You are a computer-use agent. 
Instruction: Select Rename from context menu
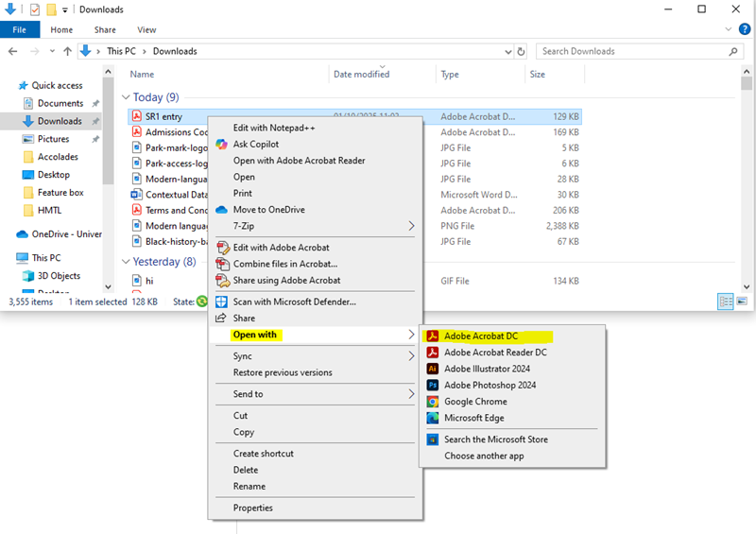coord(249,486)
